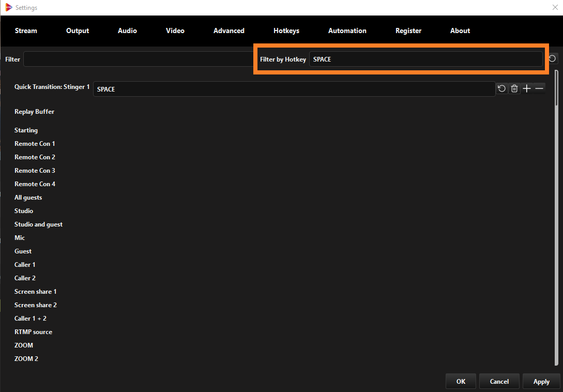Apply the hotkey settings

[541, 381]
